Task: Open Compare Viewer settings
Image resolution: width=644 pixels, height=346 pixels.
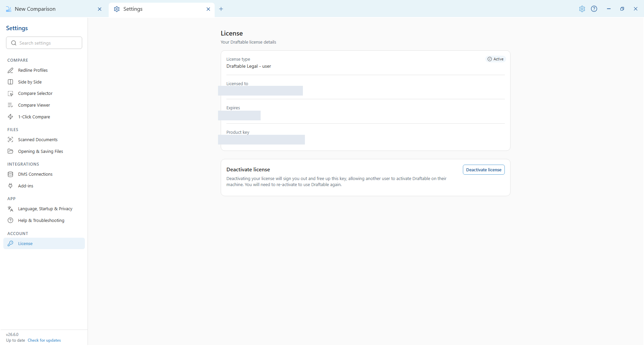Action: tap(44, 105)
